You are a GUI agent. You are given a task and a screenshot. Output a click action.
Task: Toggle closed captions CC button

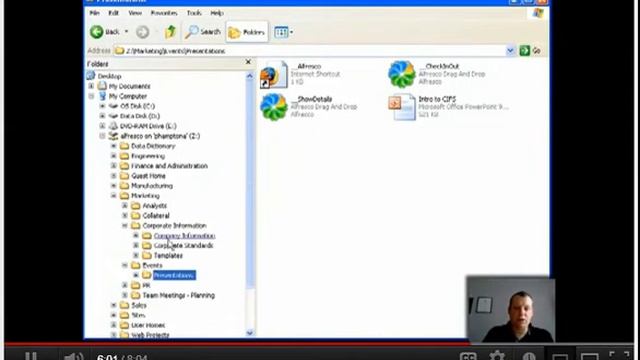coord(468,356)
